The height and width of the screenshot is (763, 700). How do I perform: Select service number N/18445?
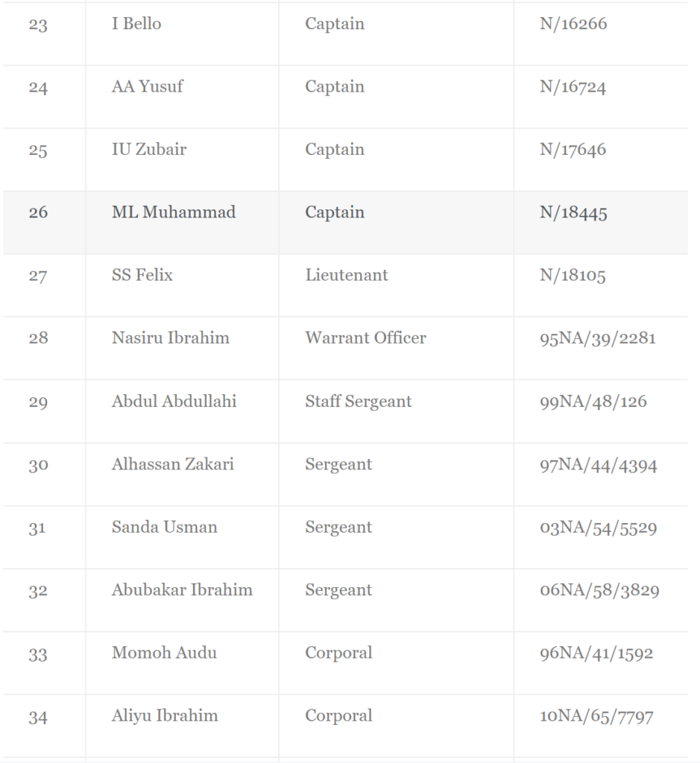573,212
